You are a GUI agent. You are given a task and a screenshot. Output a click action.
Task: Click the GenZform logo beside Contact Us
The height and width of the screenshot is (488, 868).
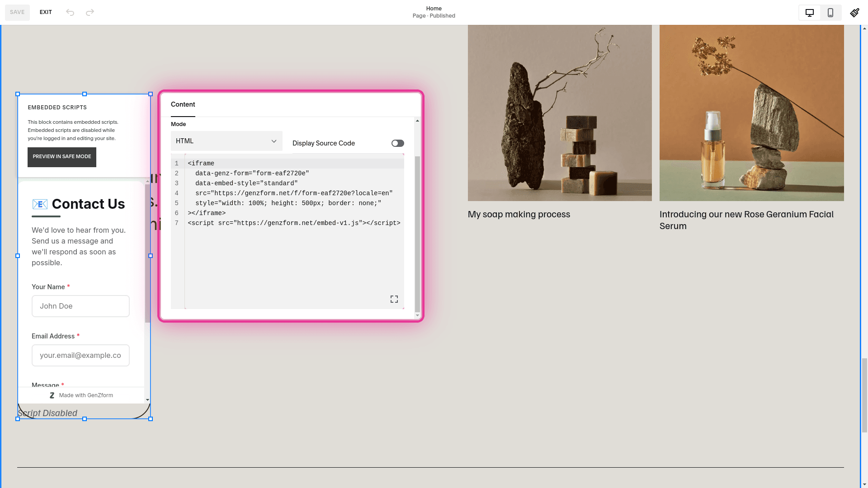point(40,204)
